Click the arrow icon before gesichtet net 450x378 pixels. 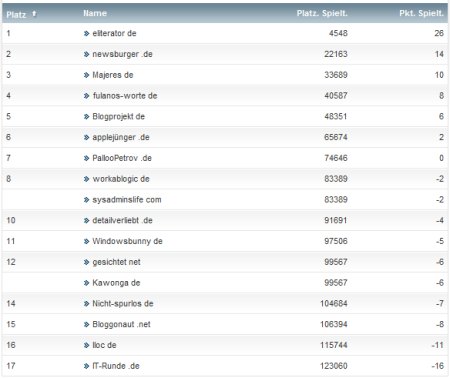click(87, 262)
